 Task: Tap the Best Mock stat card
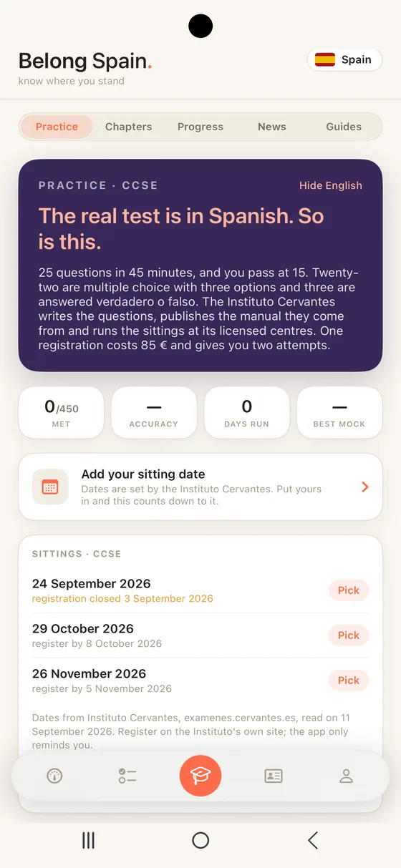(339, 413)
